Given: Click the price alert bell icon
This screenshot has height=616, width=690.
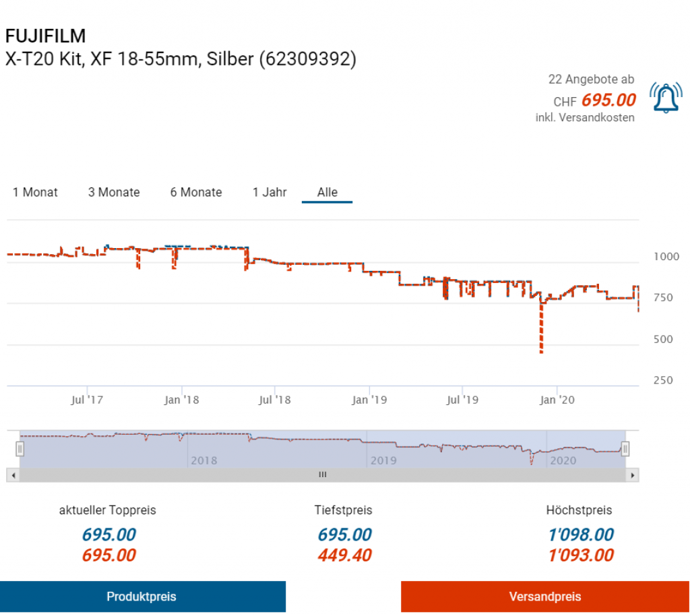Looking at the screenshot, I should click(x=666, y=97).
